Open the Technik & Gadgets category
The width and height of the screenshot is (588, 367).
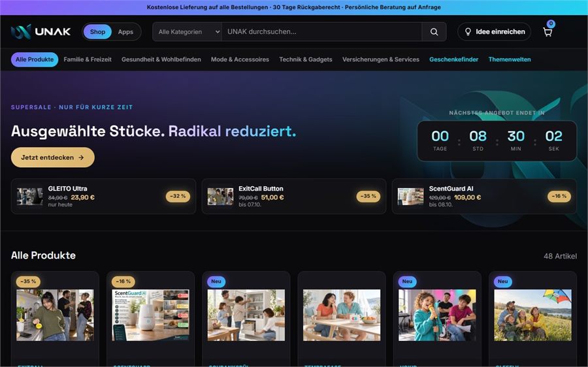[x=306, y=59]
